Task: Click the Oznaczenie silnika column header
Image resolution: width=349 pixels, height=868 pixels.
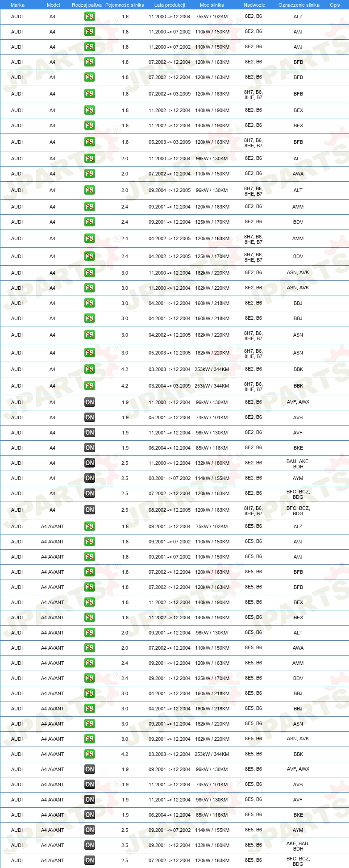Action: (x=299, y=5)
